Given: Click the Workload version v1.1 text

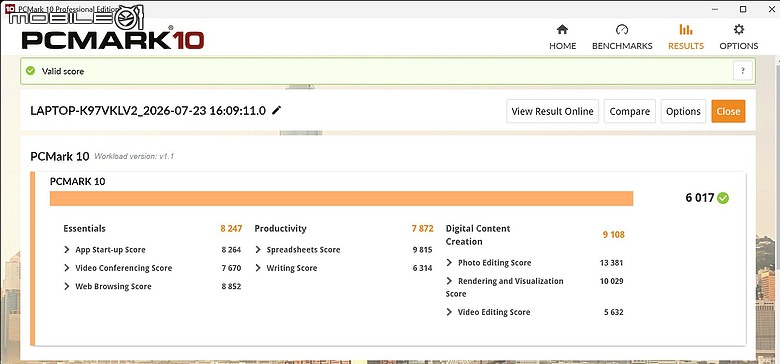Looking at the screenshot, I should tap(134, 157).
